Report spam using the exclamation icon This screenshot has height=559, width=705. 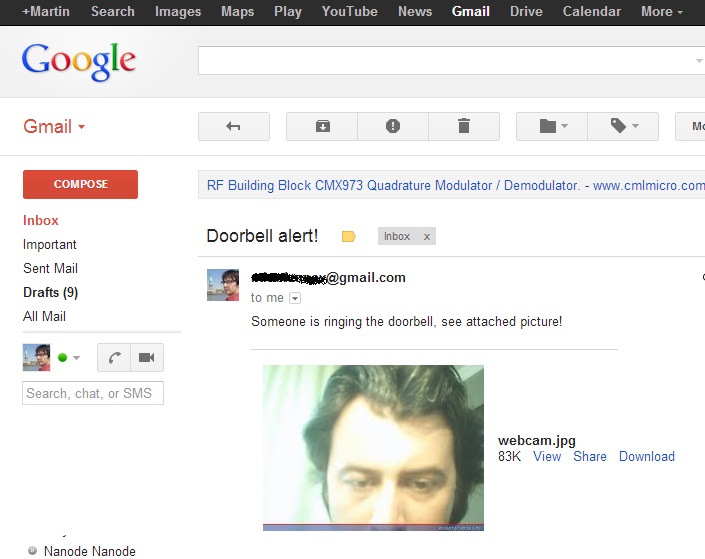click(x=393, y=126)
